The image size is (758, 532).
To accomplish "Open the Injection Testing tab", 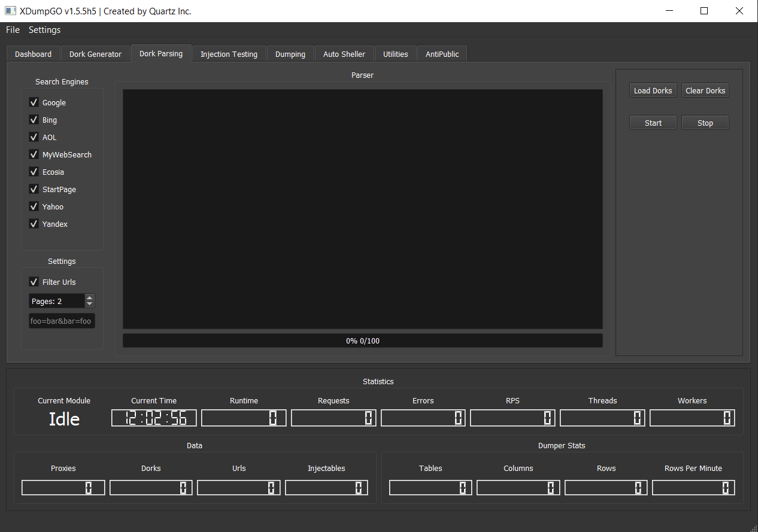I will point(229,54).
